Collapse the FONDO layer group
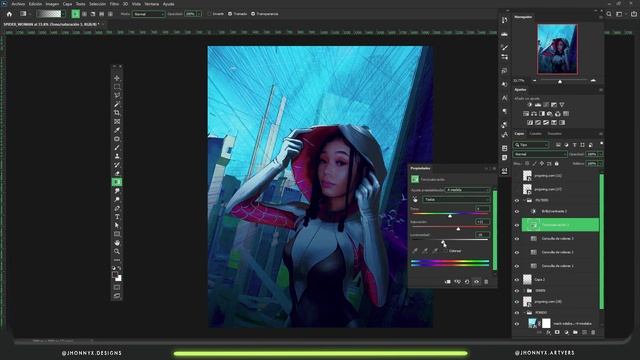This screenshot has height=360, width=640. [x=524, y=312]
